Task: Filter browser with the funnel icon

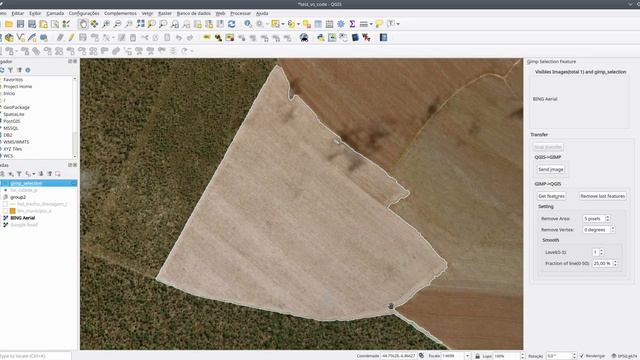Action: [x=11, y=70]
